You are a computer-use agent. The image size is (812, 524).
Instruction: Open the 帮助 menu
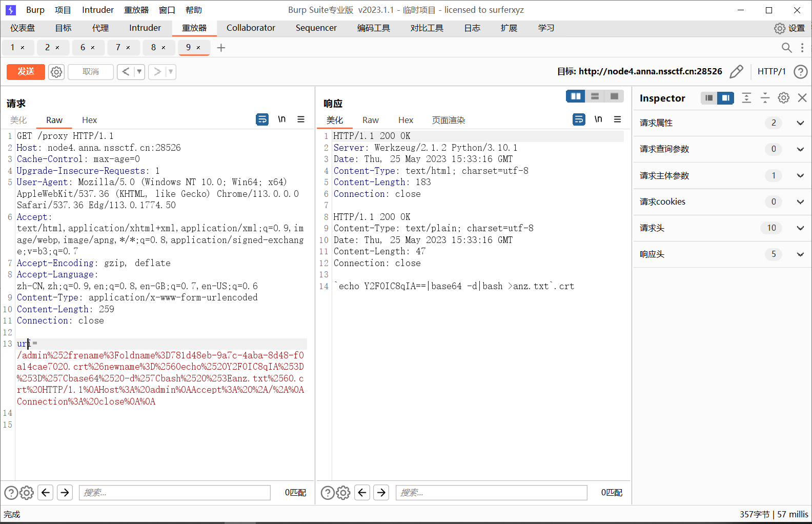[194, 10]
